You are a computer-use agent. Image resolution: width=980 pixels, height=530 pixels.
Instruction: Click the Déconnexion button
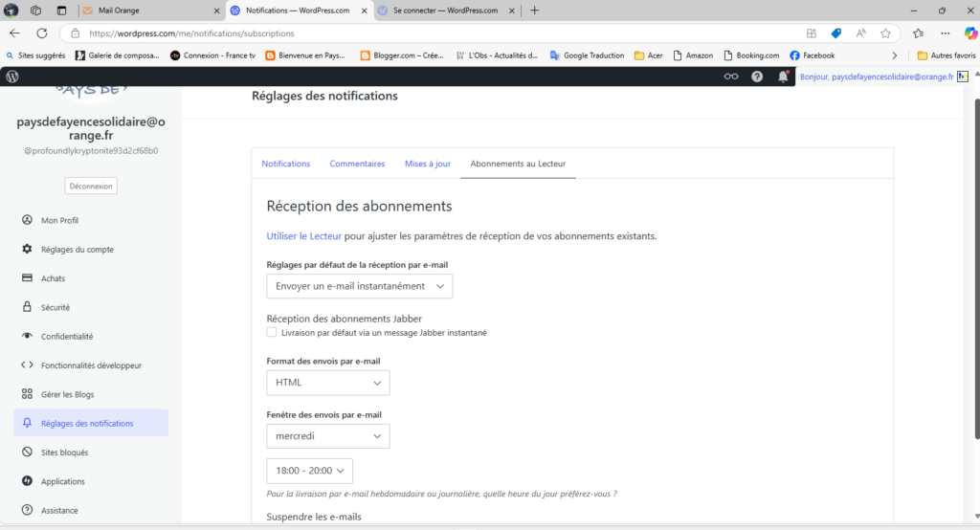91,186
